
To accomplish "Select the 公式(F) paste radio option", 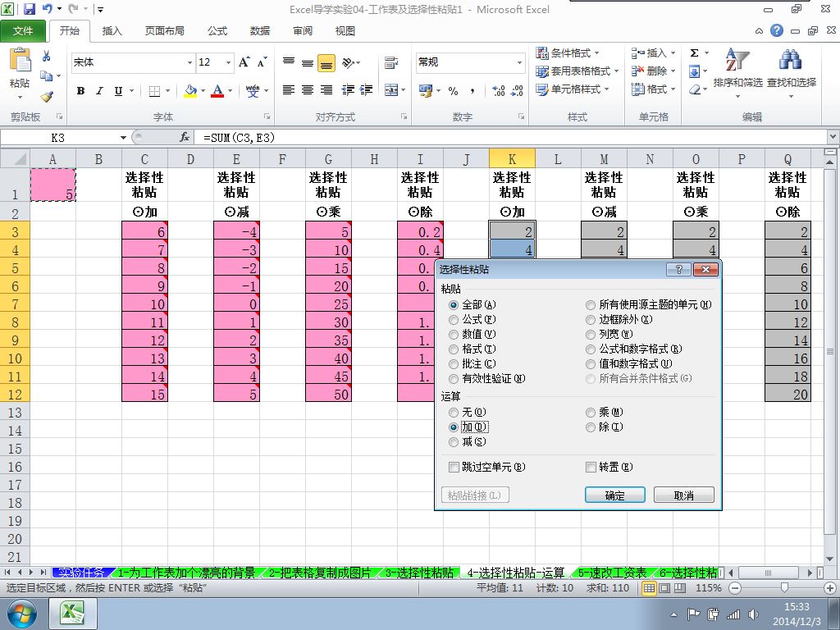I will click(454, 320).
